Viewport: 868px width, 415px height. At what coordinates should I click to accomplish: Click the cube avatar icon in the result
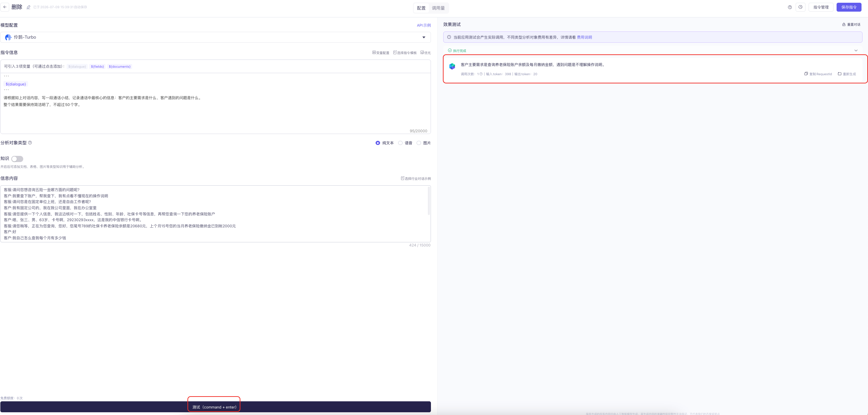coord(452,66)
